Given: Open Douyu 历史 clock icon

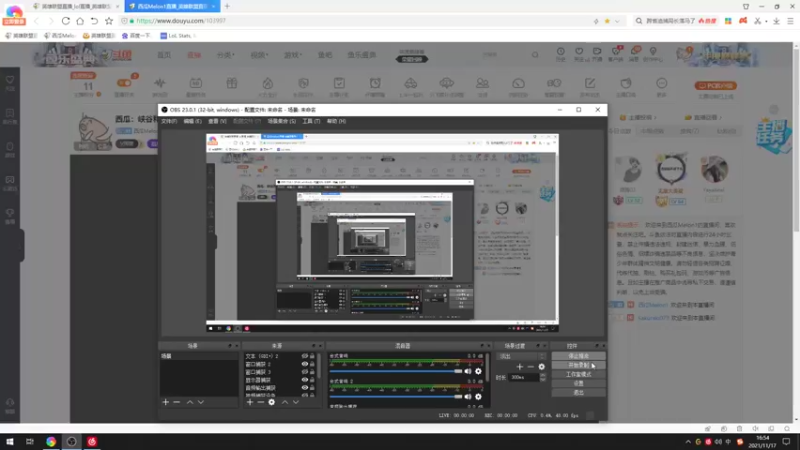Looking at the screenshot, I should click(561, 54).
